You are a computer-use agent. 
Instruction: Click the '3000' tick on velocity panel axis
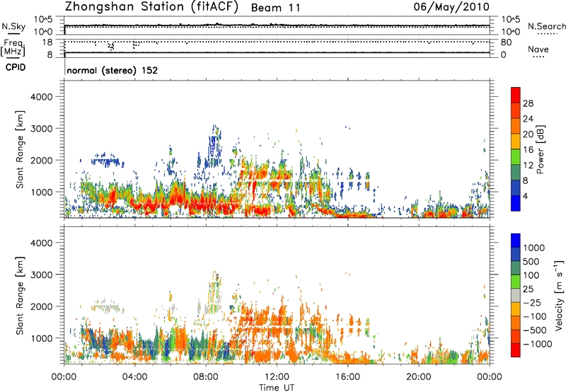tap(42, 275)
